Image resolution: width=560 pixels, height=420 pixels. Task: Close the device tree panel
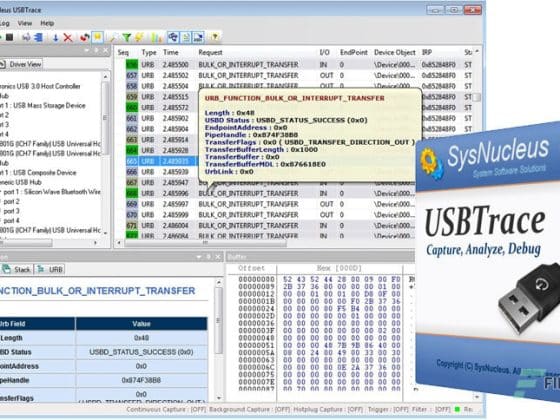coord(105,51)
